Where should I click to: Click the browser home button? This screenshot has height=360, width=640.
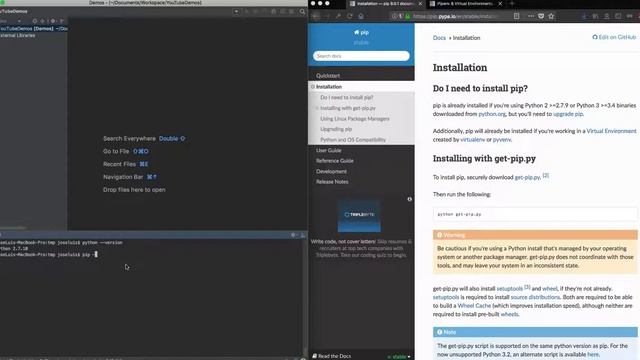(x=361, y=16)
